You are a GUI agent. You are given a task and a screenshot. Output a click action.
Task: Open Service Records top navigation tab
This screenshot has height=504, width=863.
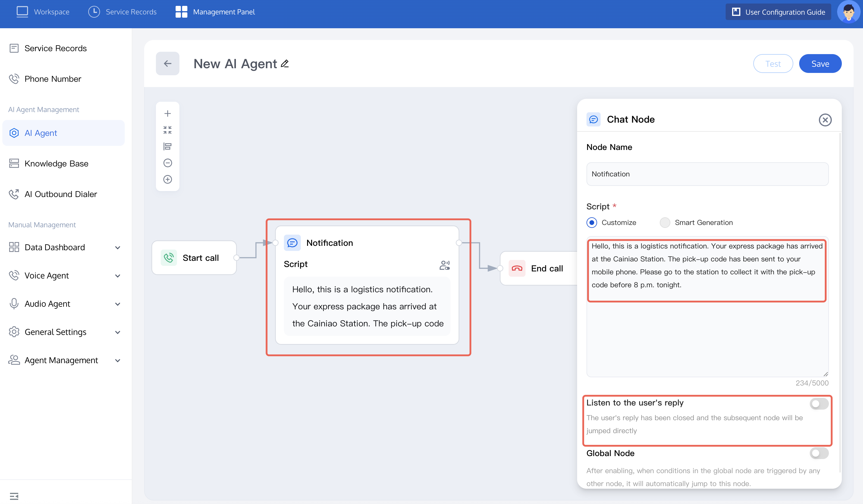point(122,12)
